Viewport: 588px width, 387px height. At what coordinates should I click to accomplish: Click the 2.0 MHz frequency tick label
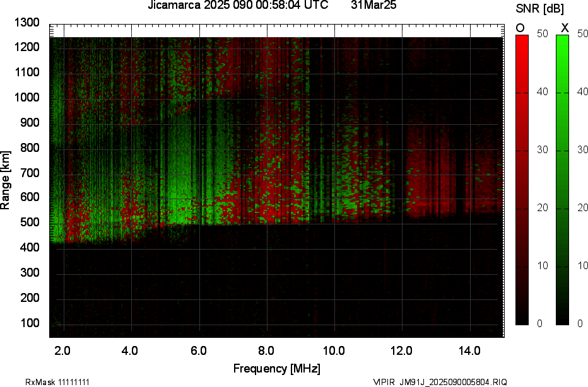point(62,350)
